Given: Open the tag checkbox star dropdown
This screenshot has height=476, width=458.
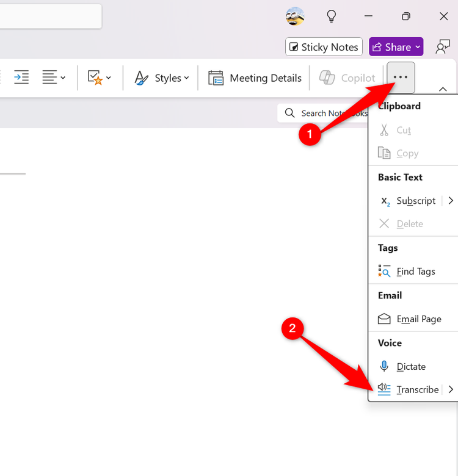Looking at the screenshot, I should click(x=99, y=78).
